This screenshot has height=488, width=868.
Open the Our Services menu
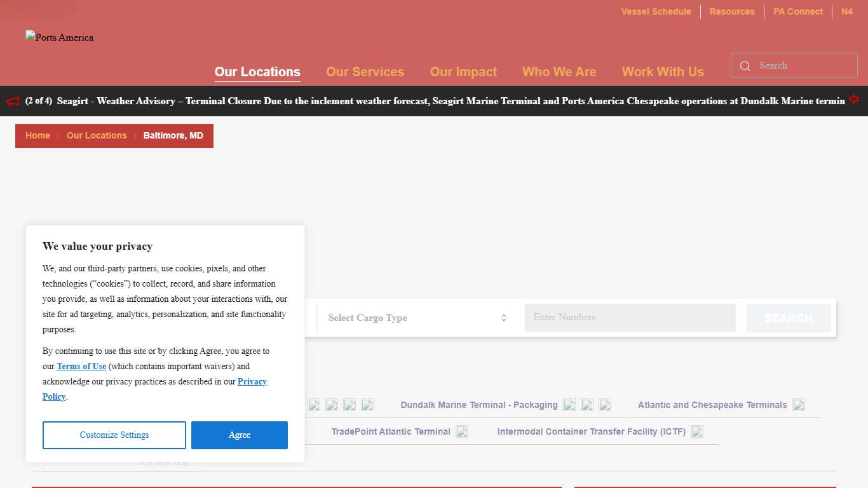click(365, 72)
